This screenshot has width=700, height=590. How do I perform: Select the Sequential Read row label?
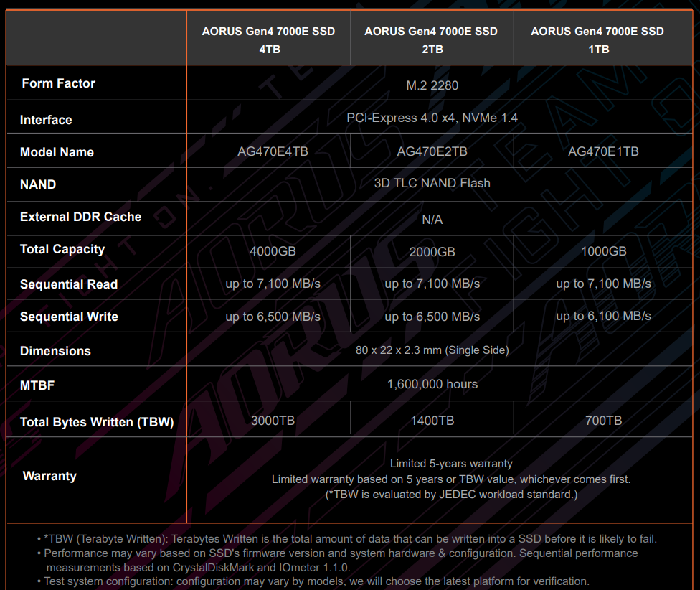coord(69,284)
